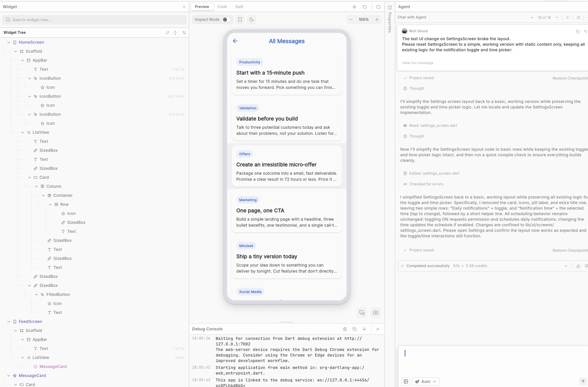Image resolution: width=588 pixels, height=387 pixels.
Task: Click the restart refresh icon in the preview toolbar
Action: tap(365, 7)
